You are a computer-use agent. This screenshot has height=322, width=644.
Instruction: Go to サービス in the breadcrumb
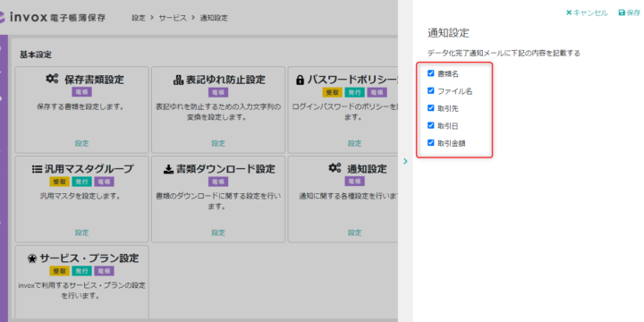[x=173, y=18]
